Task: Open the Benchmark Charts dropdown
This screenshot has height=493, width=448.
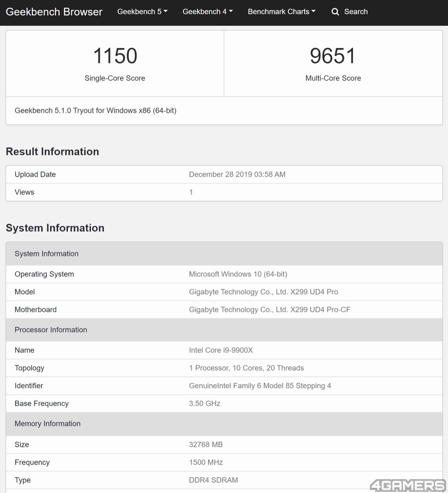Action: (282, 12)
